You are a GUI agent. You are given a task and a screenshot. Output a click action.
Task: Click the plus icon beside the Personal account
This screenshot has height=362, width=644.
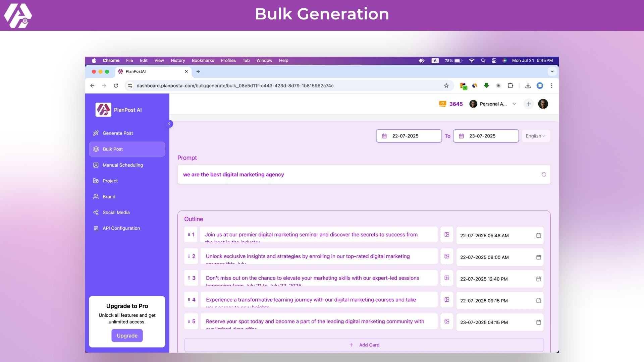[528, 104]
